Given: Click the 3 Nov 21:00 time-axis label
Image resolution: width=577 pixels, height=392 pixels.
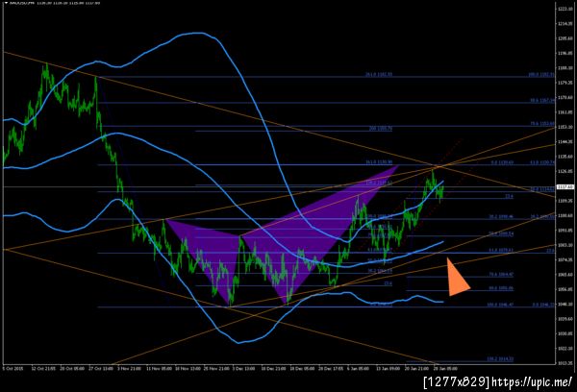Looking at the screenshot, I should [129, 368].
